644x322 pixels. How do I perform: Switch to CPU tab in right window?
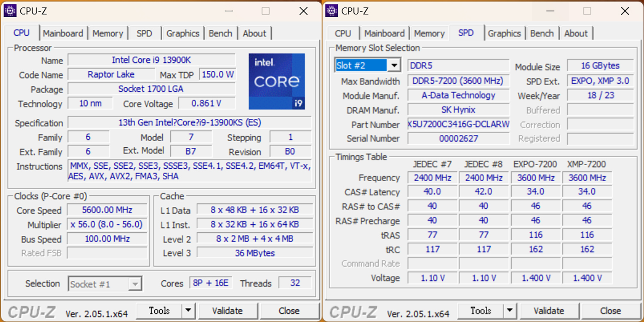pos(343,33)
